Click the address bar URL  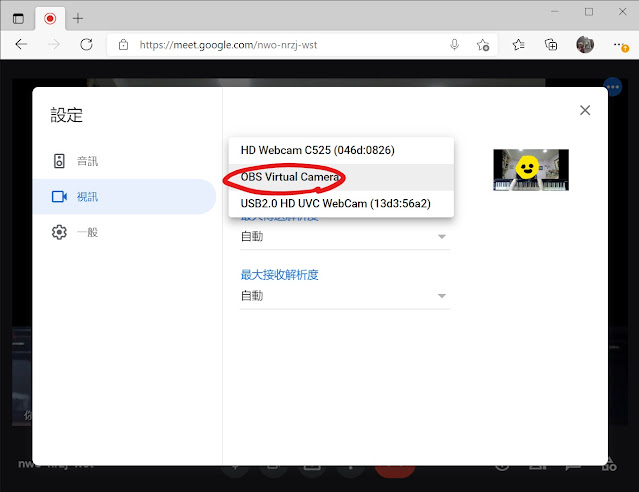pos(228,44)
